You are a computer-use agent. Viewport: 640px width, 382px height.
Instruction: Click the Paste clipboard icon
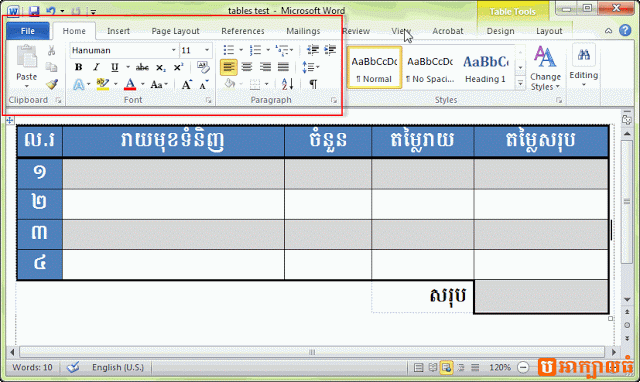27,57
